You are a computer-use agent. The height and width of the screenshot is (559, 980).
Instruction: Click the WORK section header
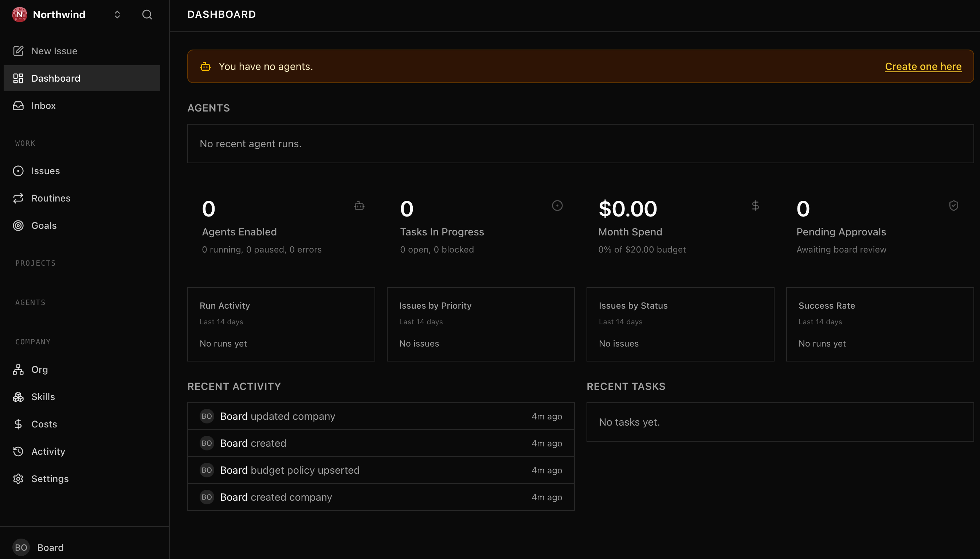click(26, 143)
